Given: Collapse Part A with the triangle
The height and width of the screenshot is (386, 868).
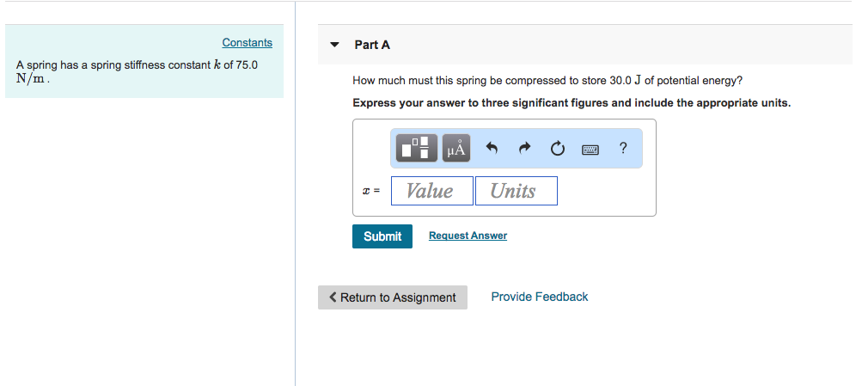Looking at the screenshot, I should [335, 45].
